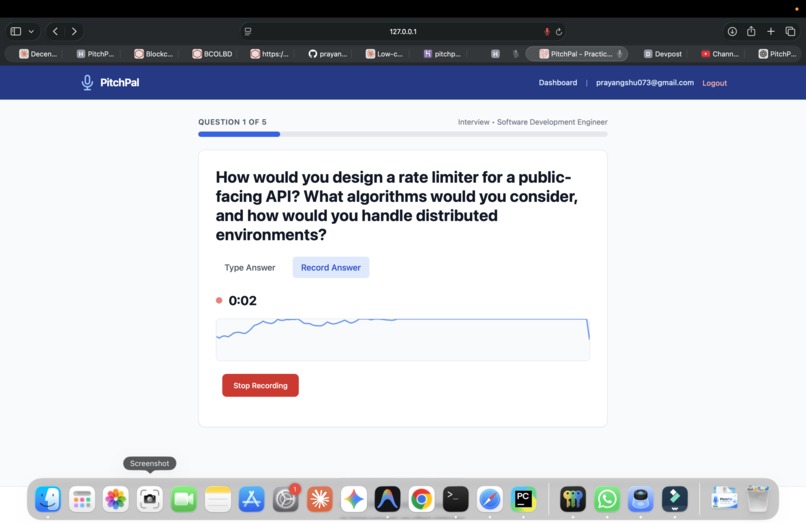Click Interview • Software Development Engineer text
This screenshot has width=806, height=523.
pyautogui.click(x=533, y=122)
